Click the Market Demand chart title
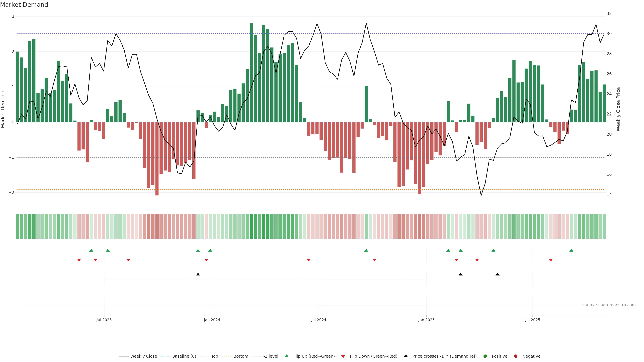Viewport: 644px width, 362px height. (x=24, y=5)
